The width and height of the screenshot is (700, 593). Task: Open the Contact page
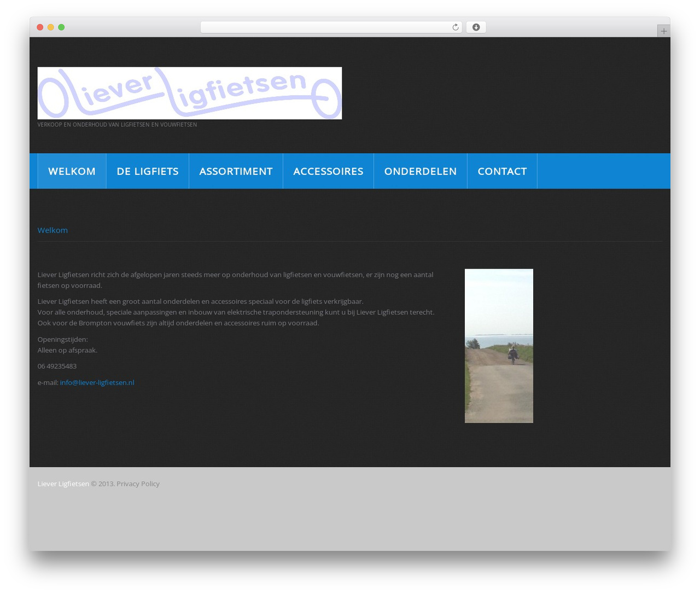(x=502, y=171)
